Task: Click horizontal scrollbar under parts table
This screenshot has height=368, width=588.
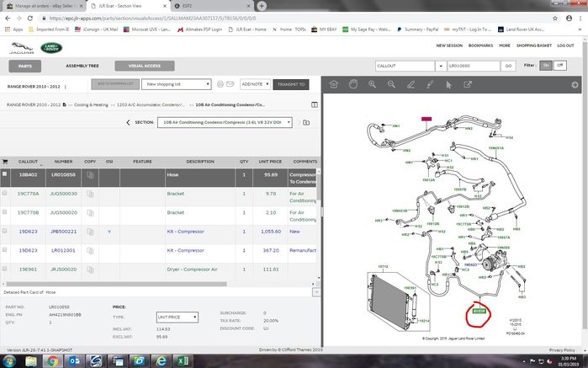Action: coord(116,284)
